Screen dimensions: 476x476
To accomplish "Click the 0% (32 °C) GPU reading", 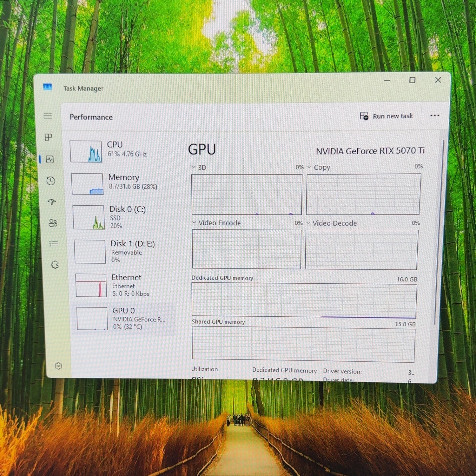I will tap(128, 327).
